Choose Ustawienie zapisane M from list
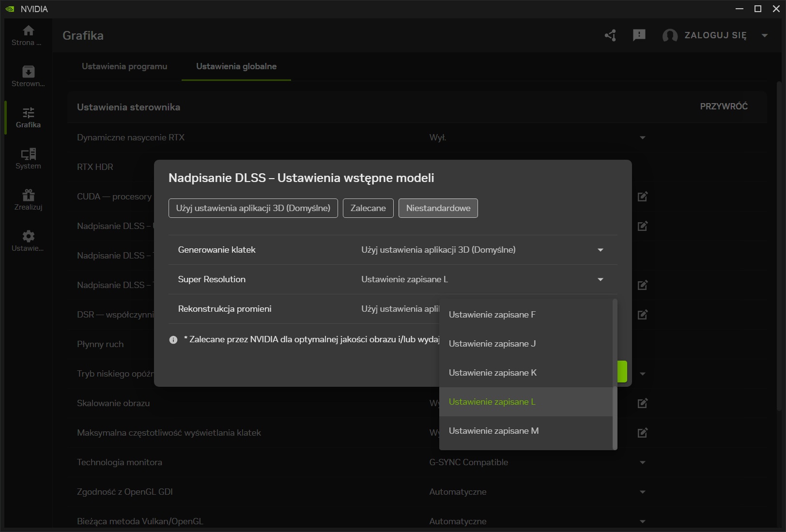This screenshot has width=786, height=532. point(493,431)
